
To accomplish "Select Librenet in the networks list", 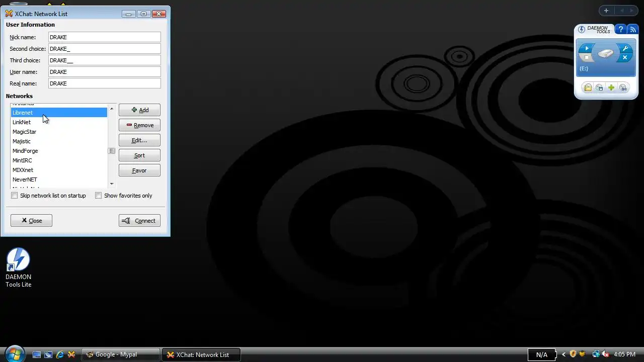I will pos(59,113).
